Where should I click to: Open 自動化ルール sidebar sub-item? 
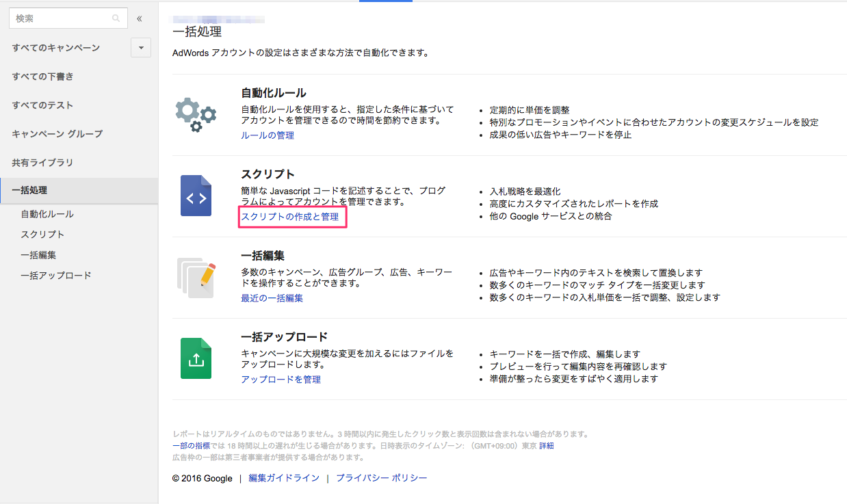(x=47, y=214)
